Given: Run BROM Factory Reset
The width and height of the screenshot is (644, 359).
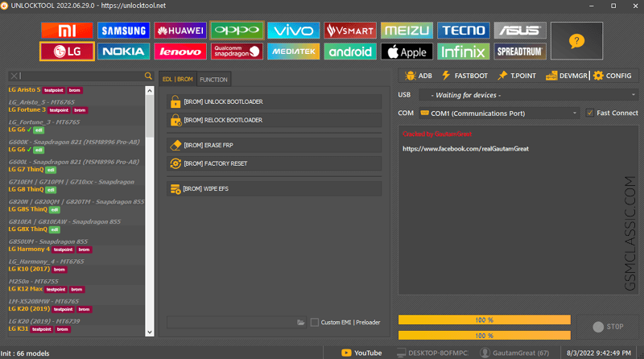Looking at the screenshot, I should click(x=274, y=163).
